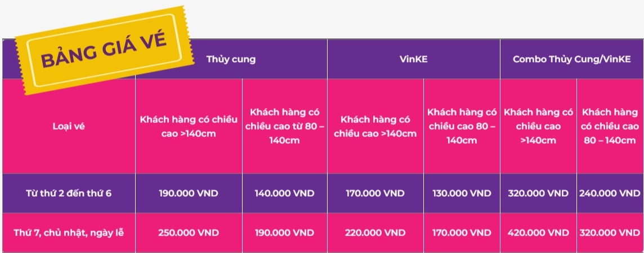The image size is (644, 253).
Task: Click Thủy cung's 'chiều cao từ 80 – 140cm' header
Action: click(284, 126)
